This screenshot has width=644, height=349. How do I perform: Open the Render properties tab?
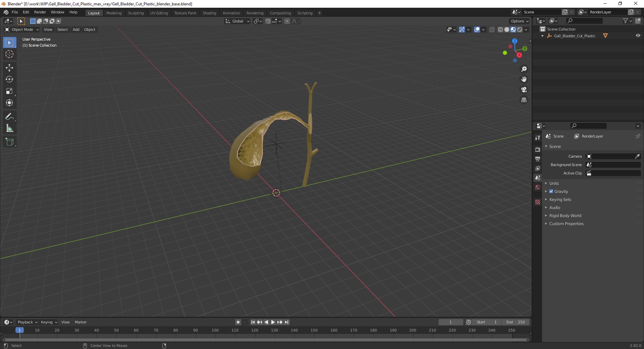pos(538,149)
